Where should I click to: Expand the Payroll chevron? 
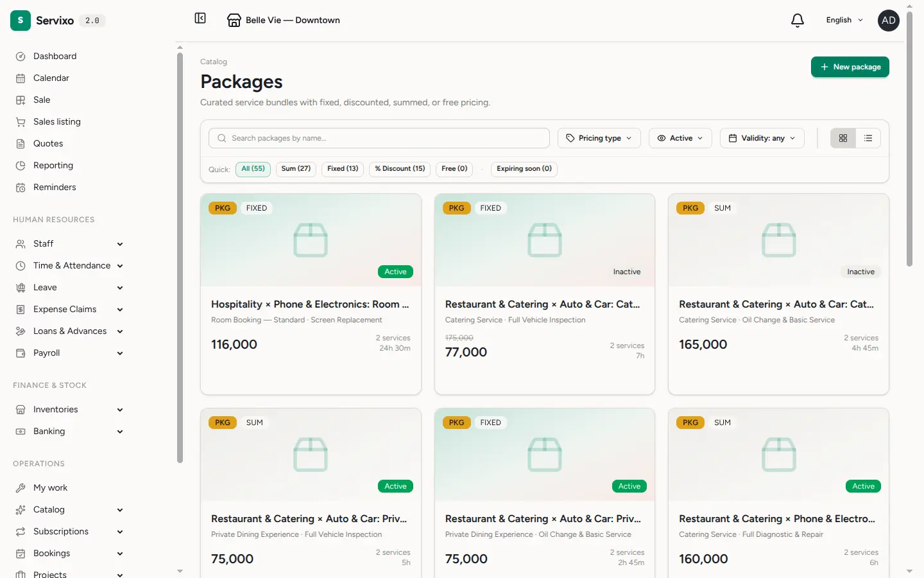pyautogui.click(x=120, y=353)
